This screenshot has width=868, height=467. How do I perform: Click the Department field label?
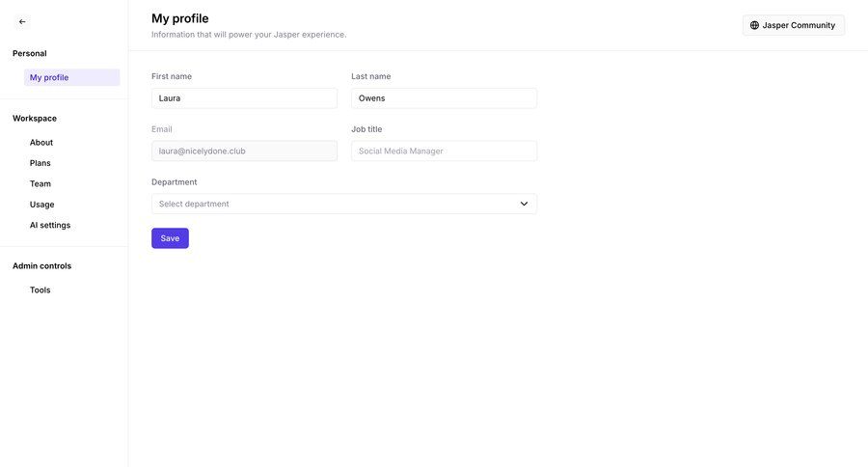pyautogui.click(x=174, y=181)
